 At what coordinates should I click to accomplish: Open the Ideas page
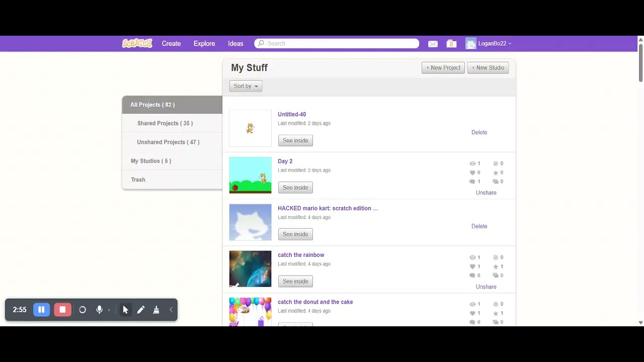coord(235,44)
